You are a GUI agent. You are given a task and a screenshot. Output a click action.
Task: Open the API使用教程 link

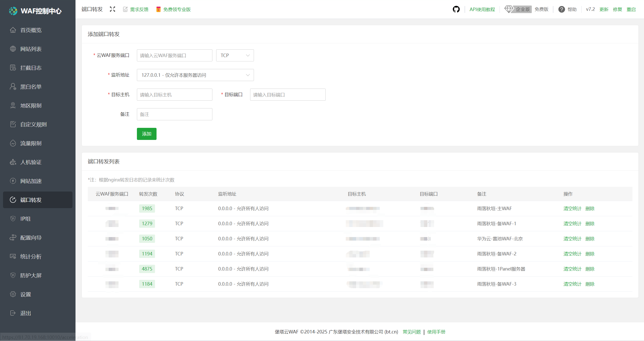482,9
